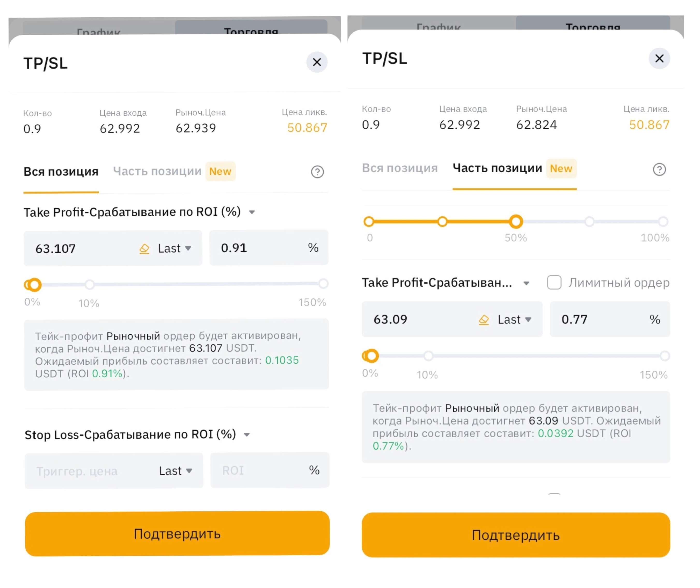Open Last dropdown in Stop Loss field
This screenshot has height=588, width=700.
pos(176,471)
